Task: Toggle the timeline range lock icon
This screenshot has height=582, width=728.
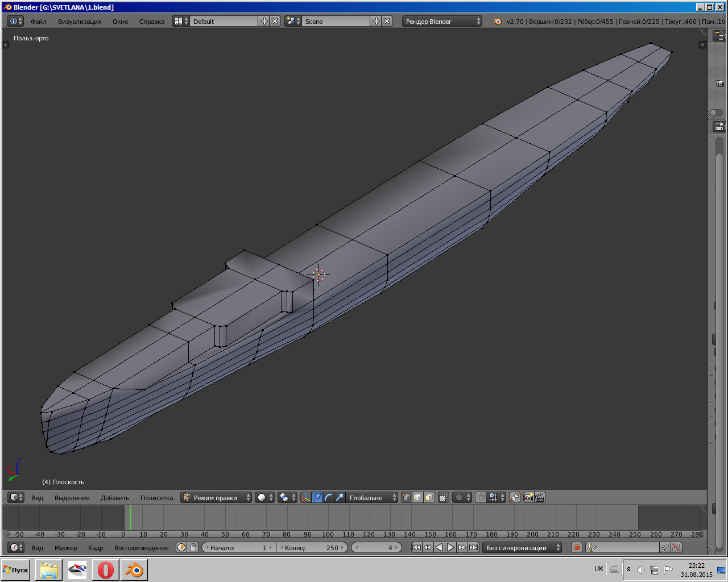Action: click(193, 547)
